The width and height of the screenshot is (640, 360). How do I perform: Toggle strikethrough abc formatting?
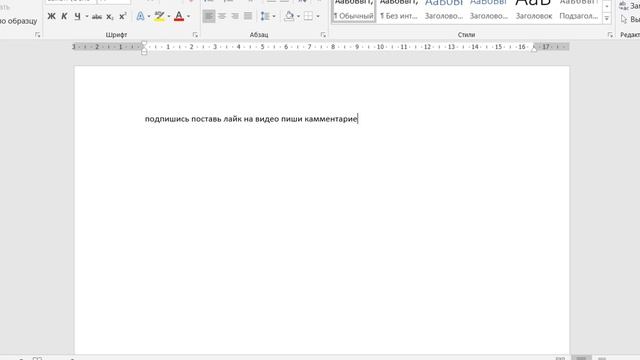click(x=97, y=16)
